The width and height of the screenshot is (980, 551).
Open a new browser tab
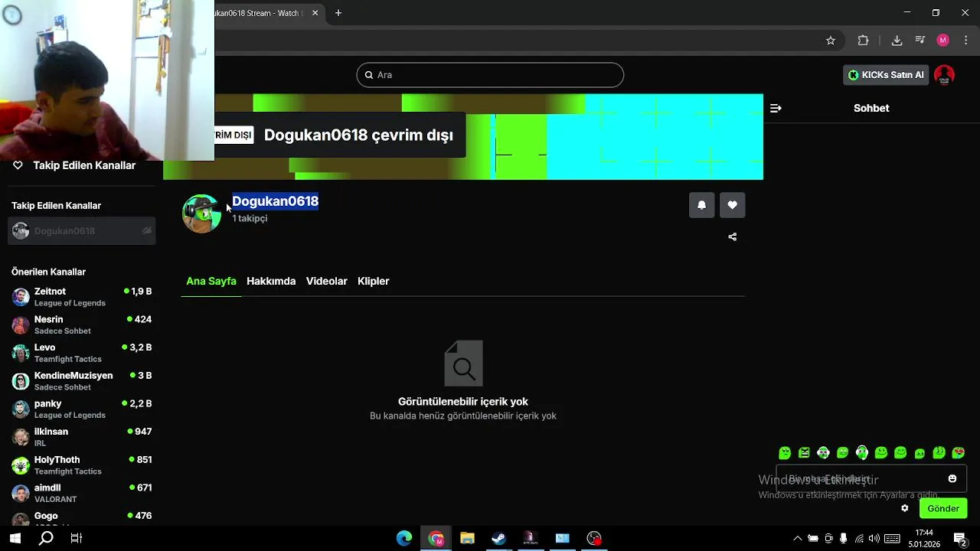click(x=338, y=13)
